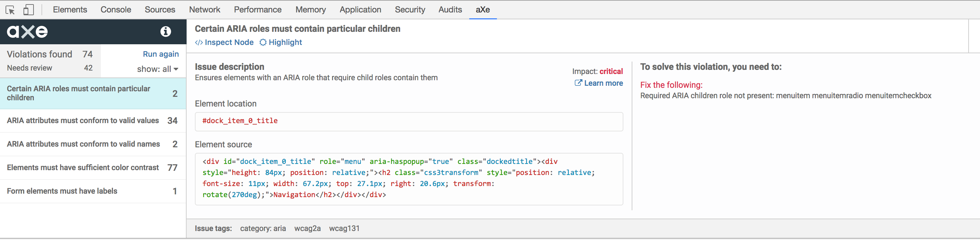The width and height of the screenshot is (980, 240).
Task: Open the axe info icon
Action: 165,31
